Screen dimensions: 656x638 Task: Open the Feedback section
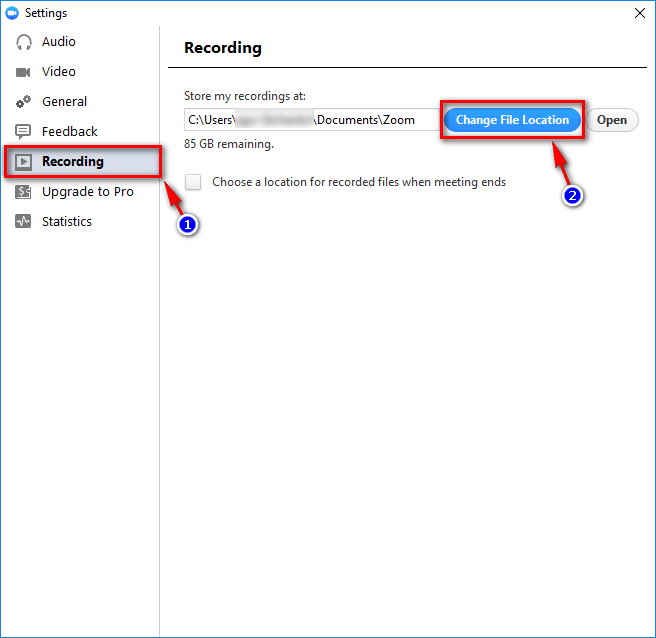[69, 132]
